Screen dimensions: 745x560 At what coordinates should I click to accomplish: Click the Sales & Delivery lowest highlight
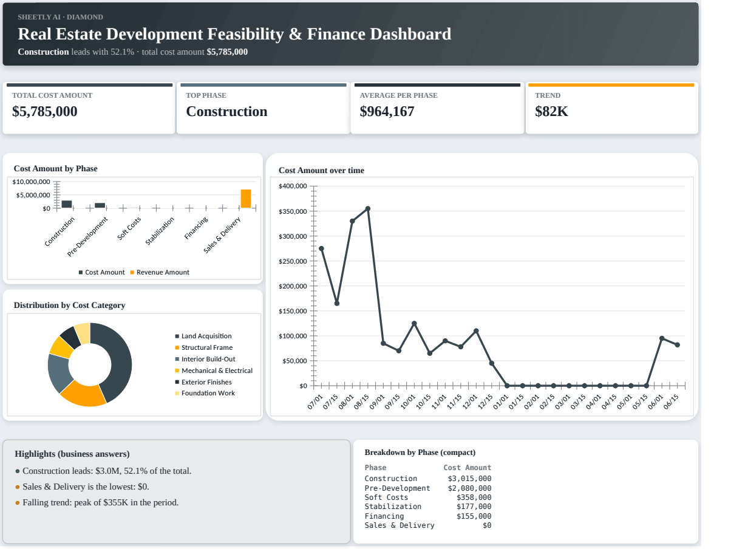click(x=82, y=487)
